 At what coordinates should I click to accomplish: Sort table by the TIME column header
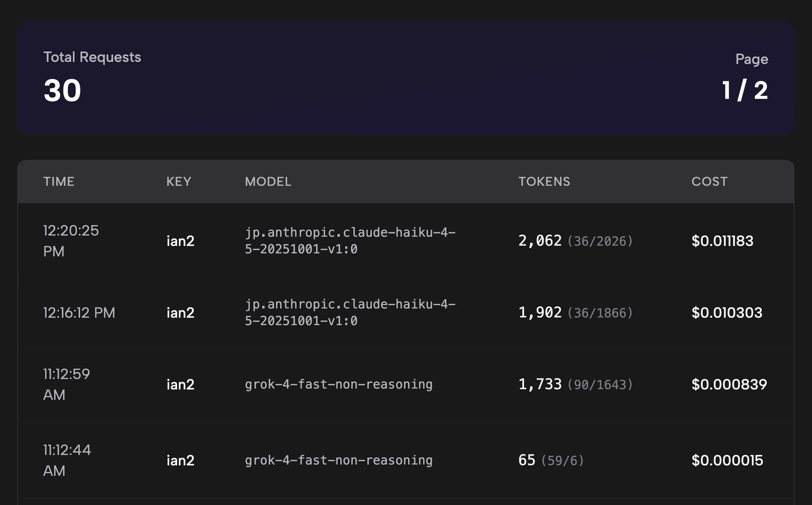(59, 181)
